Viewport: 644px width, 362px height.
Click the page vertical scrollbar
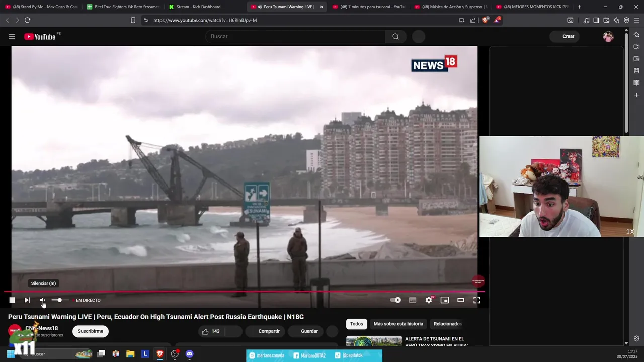pyautogui.click(x=626, y=83)
